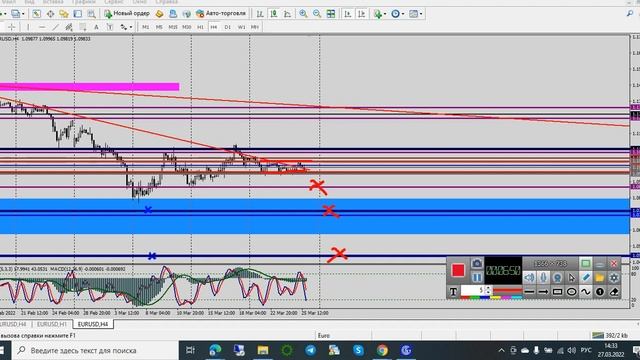Pick the numbered step marker tool
640x360 pixels.
[600, 292]
